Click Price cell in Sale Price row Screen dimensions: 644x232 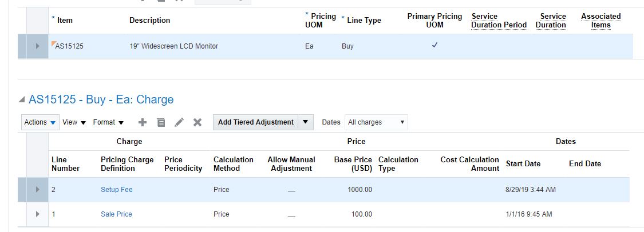coord(222,214)
